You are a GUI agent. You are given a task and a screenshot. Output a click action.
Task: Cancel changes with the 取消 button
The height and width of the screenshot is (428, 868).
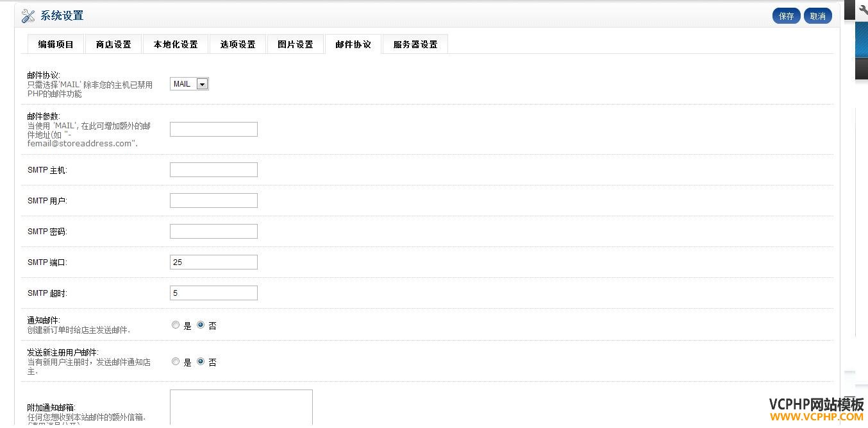coord(818,16)
